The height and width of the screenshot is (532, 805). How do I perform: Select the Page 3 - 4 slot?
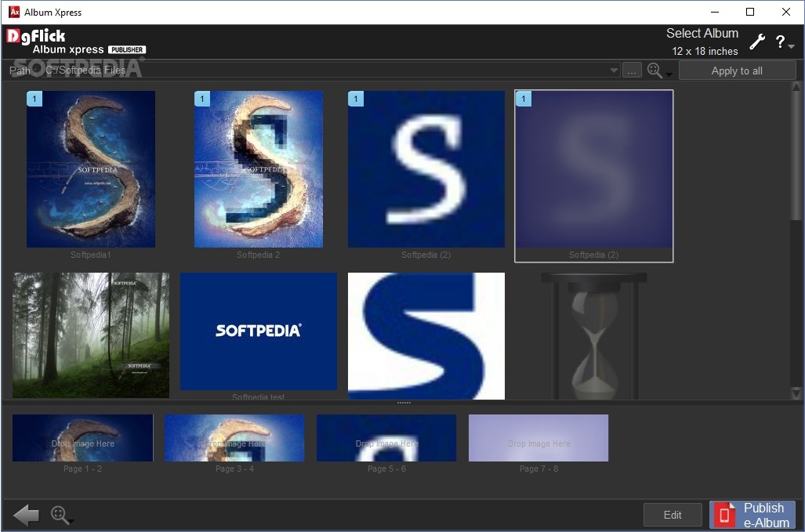[x=234, y=438]
